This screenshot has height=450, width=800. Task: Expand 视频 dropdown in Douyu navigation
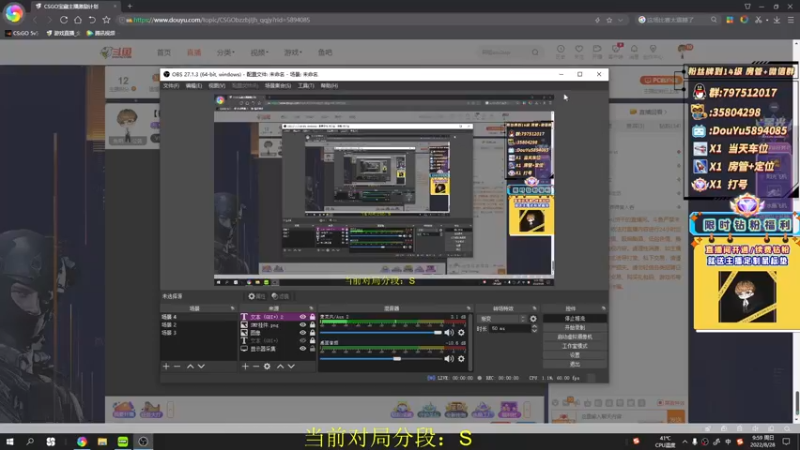pos(259,53)
